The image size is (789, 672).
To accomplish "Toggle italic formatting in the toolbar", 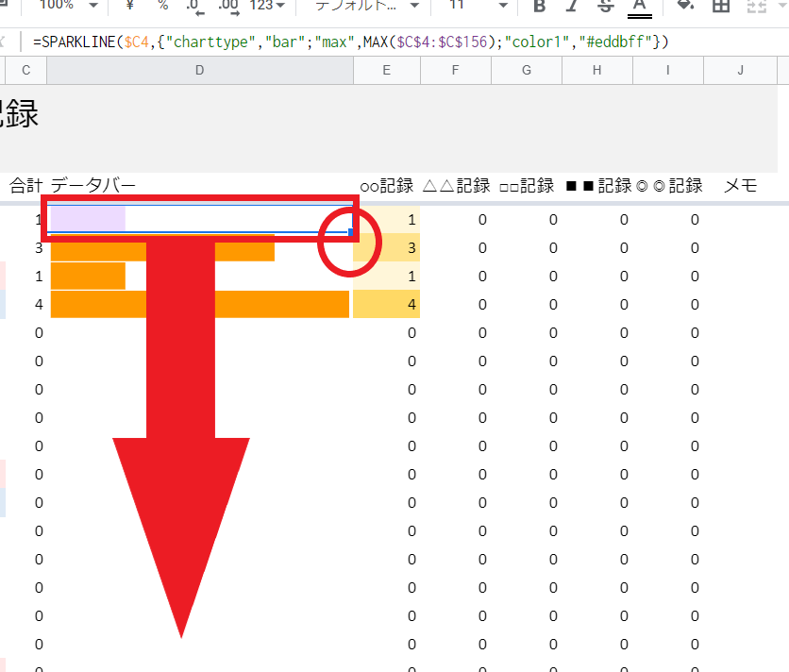I will point(572,6).
